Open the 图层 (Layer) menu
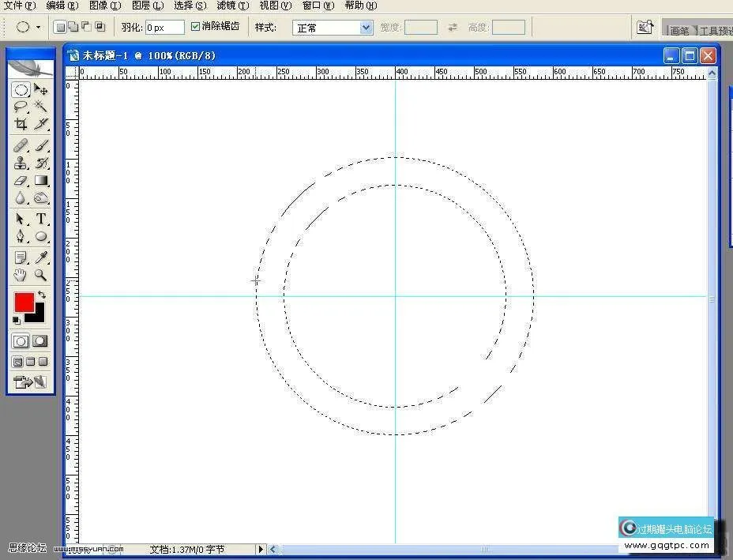This screenshot has width=733, height=560. (147, 6)
